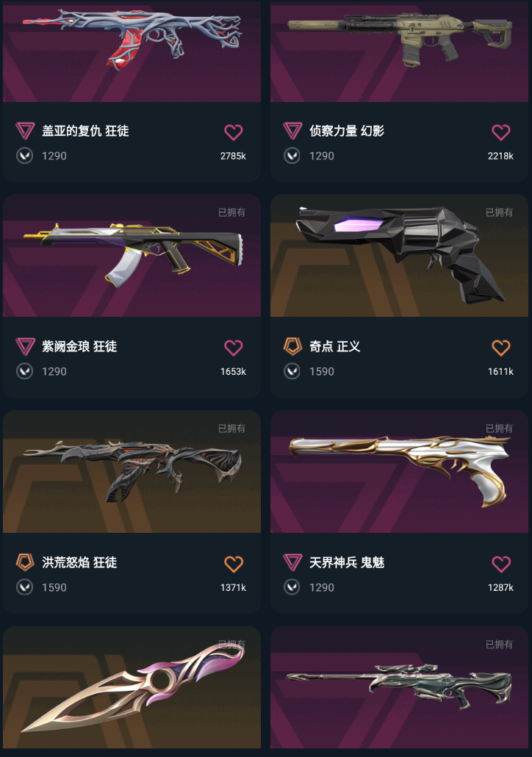The width and height of the screenshot is (532, 757).
Task: Open the pink and gold knife skin image
Action: [132, 687]
